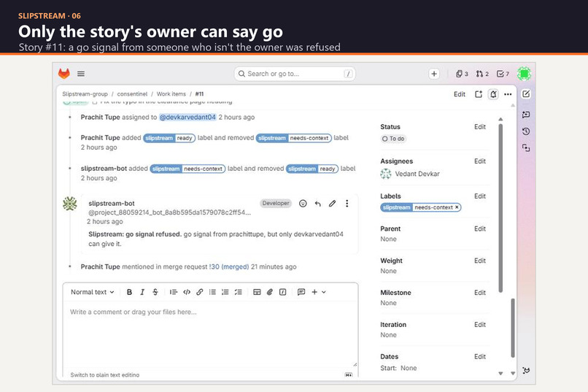Switch to plain text editing

pos(104,374)
